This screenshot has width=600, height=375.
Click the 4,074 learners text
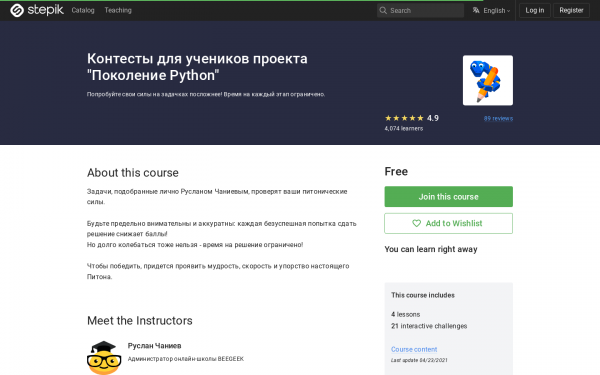point(404,129)
